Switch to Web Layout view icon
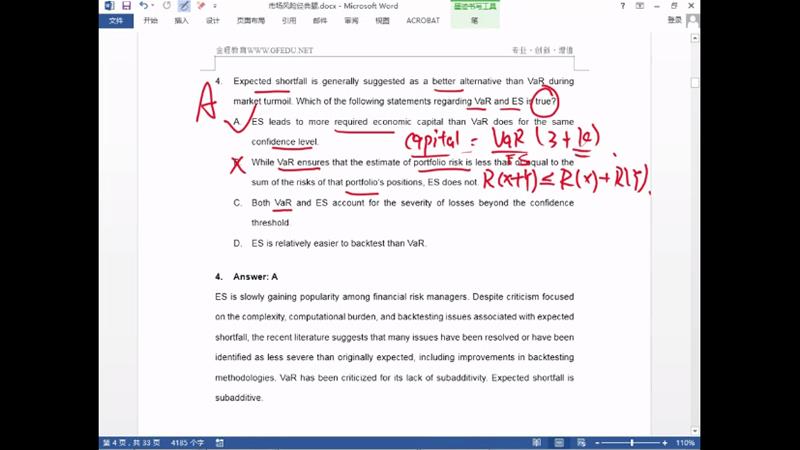This screenshot has height=450, width=800. tap(581, 443)
